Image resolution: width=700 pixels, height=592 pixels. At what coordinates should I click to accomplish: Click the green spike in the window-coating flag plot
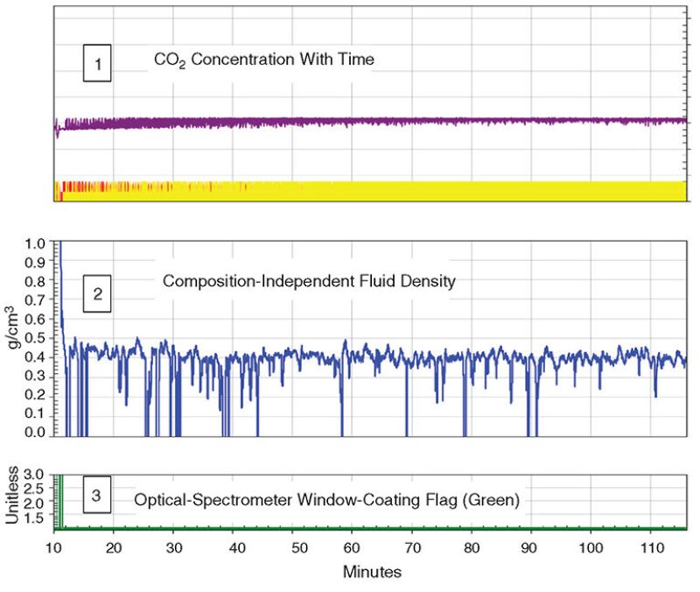point(61,499)
